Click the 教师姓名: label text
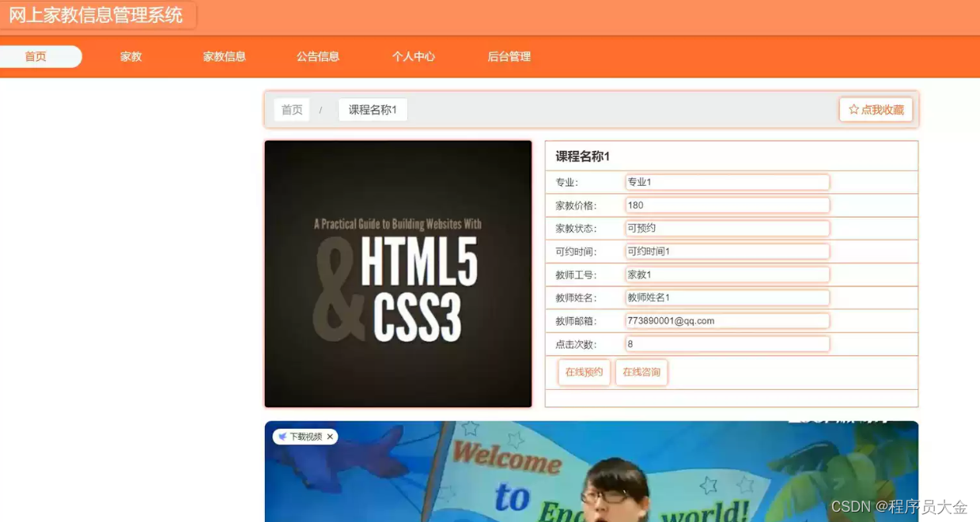 (x=576, y=298)
